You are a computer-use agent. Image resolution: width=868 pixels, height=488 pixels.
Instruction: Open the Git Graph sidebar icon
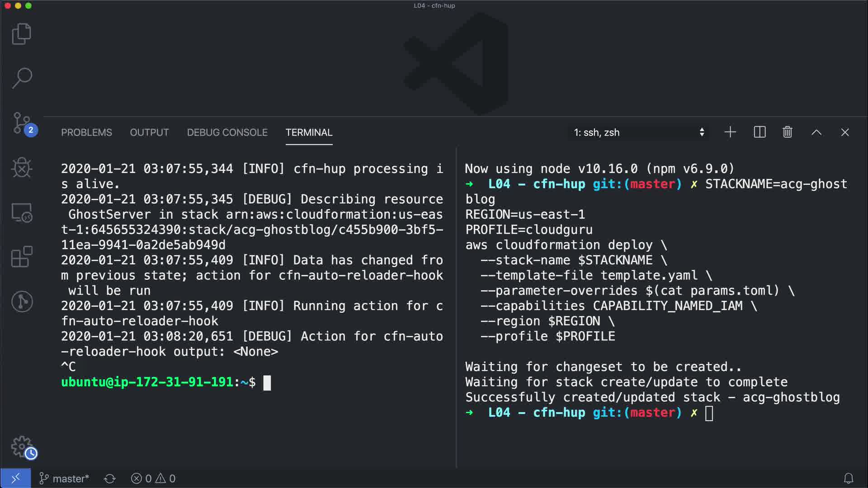pos(21,301)
